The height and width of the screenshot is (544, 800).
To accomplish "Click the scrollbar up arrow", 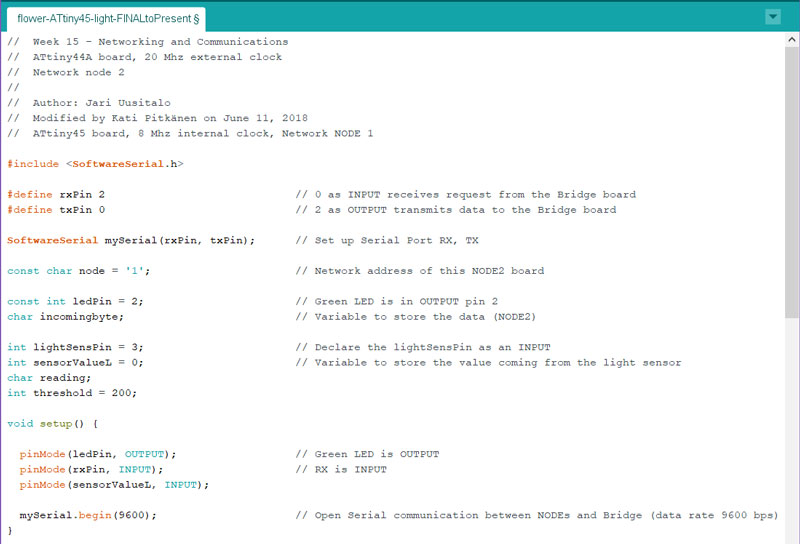I will [x=792, y=39].
